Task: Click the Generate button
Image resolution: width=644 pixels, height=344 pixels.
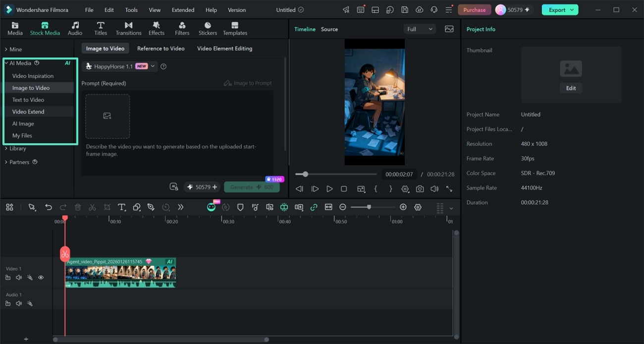Action: coord(252,187)
